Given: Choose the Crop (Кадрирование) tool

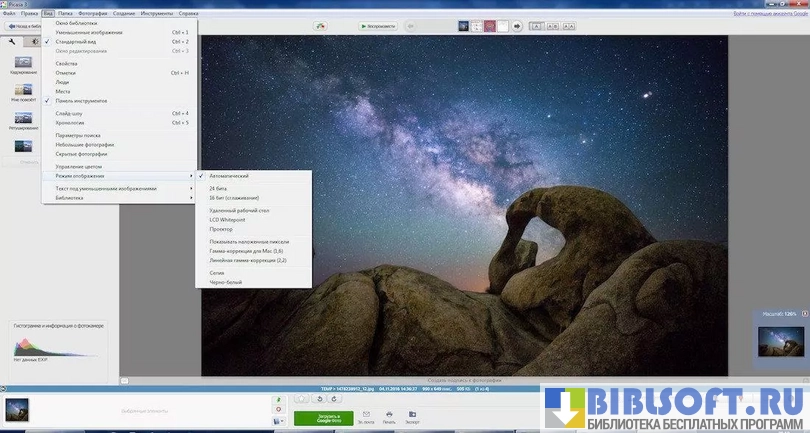Looking at the screenshot, I should (22, 64).
